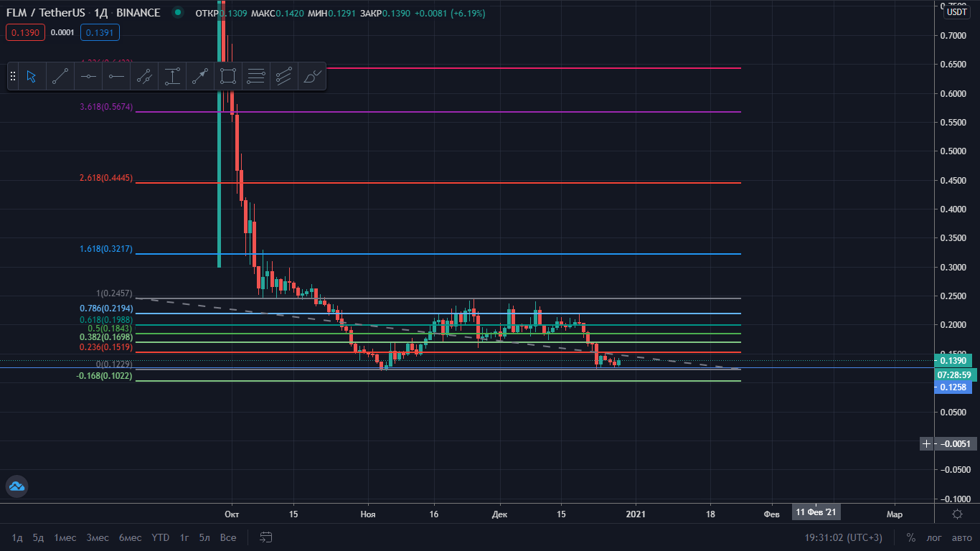Click the 0.0001 spread value
The width and height of the screenshot is (980, 551).
coord(63,32)
